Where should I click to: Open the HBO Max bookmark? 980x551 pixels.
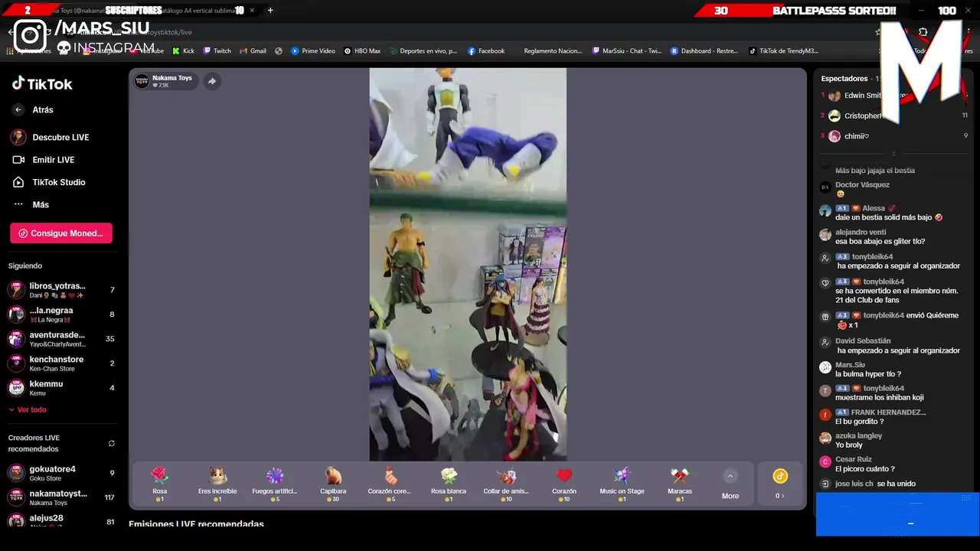tap(362, 51)
